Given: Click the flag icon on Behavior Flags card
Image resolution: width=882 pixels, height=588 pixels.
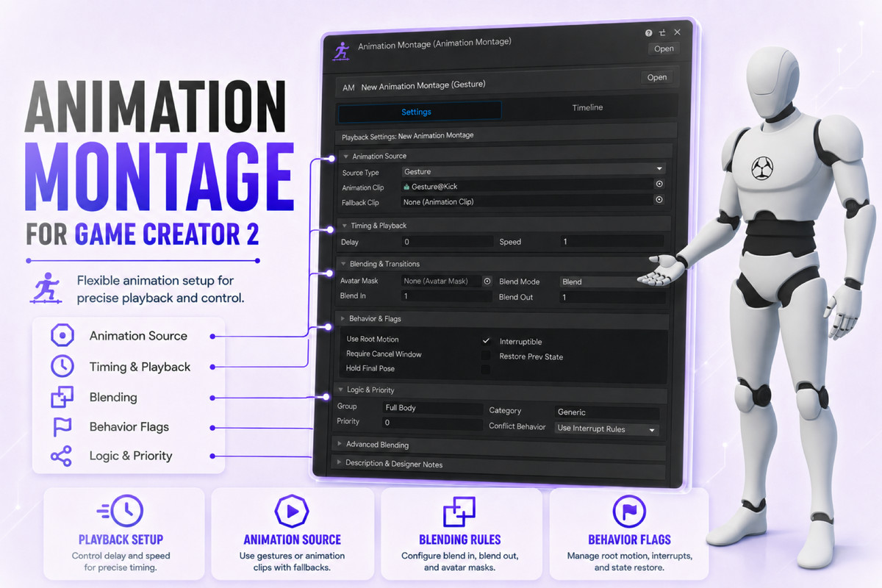Looking at the screenshot, I should point(628,511).
